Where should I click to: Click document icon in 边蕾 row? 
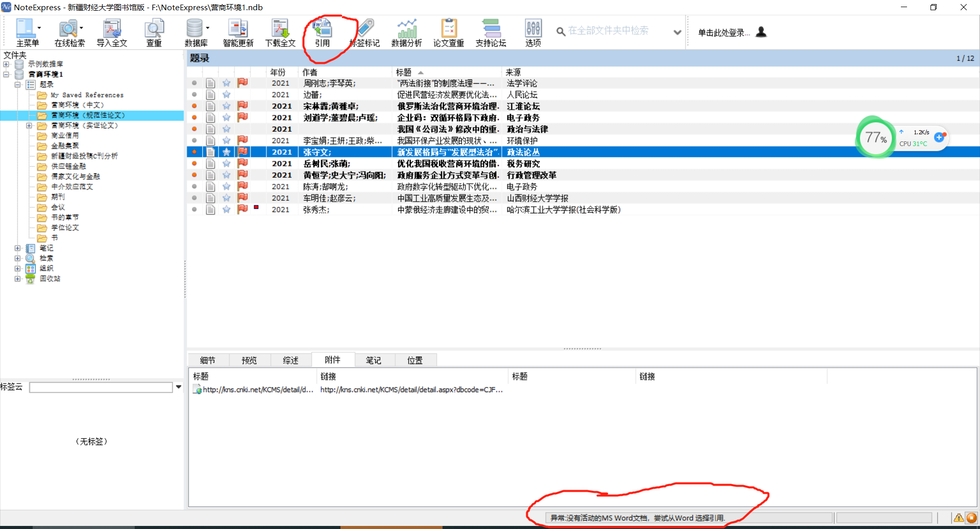tap(210, 94)
